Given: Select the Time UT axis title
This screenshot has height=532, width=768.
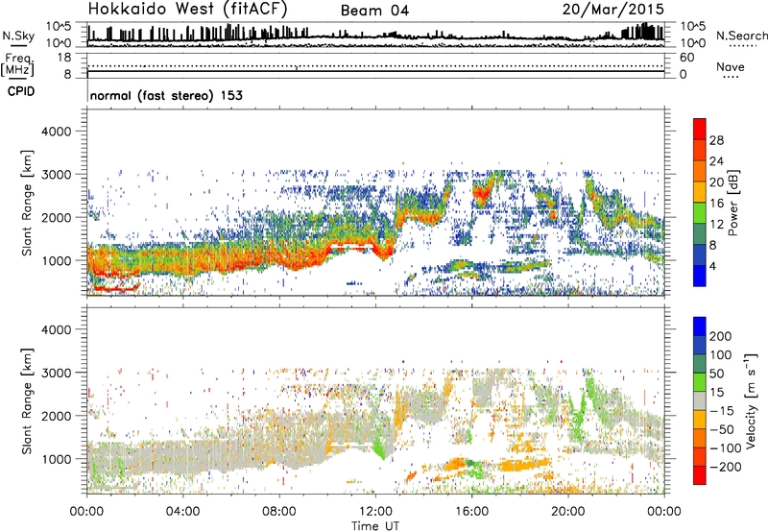Looking at the screenshot, I should [x=375, y=526].
